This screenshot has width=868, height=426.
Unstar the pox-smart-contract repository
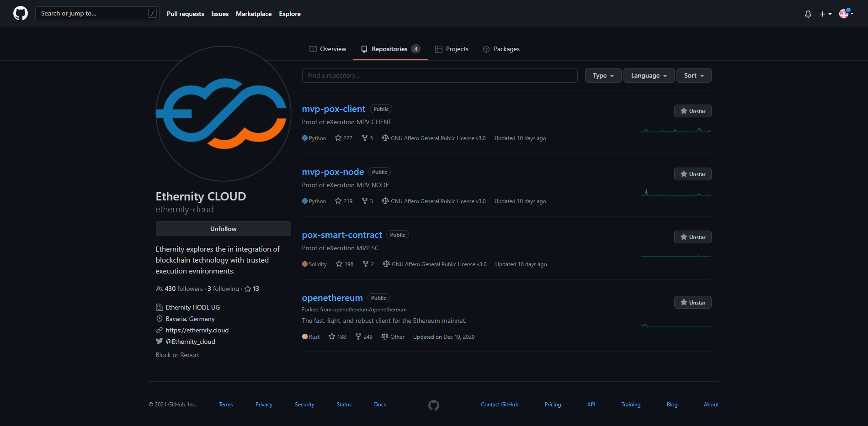point(692,237)
